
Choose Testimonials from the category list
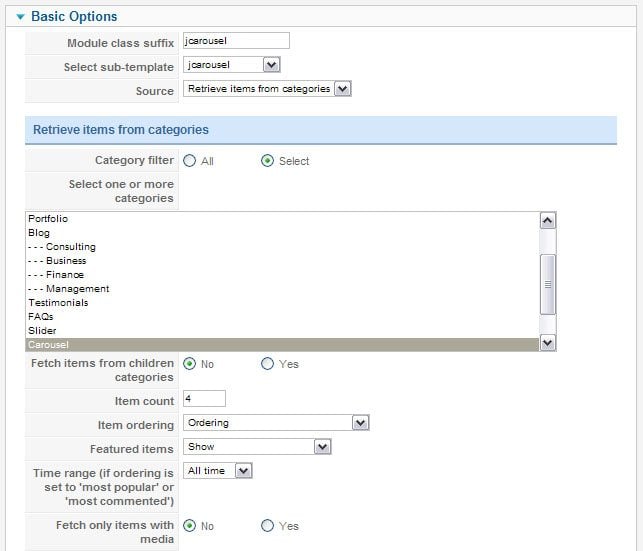pos(58,303)
